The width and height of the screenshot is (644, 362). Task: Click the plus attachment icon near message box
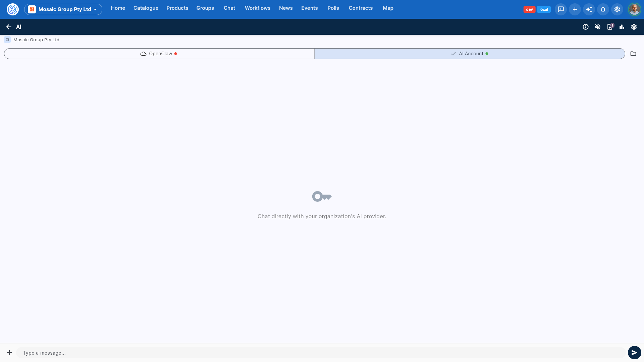pyautogui.click(x=9, y=353)
